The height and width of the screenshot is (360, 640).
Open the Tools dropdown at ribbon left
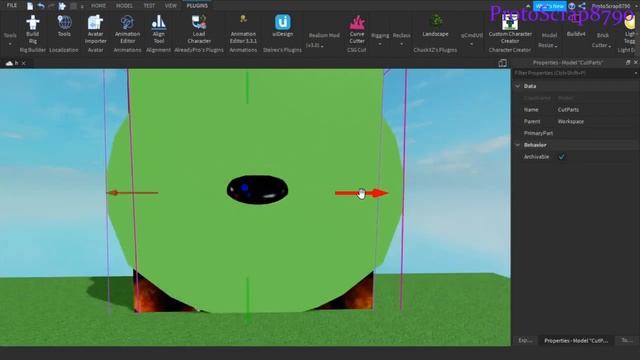[10, 39]
